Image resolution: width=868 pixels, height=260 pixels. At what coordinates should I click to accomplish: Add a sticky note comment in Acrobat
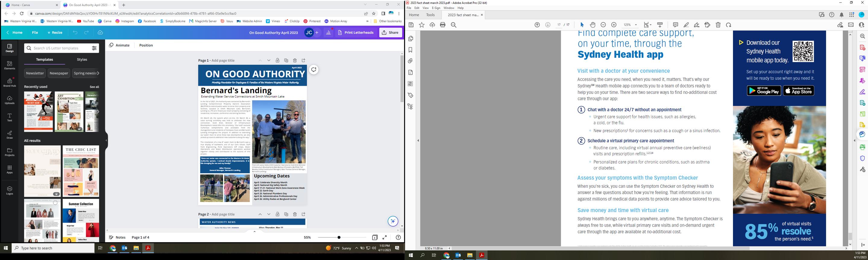(x=675, y=25)
